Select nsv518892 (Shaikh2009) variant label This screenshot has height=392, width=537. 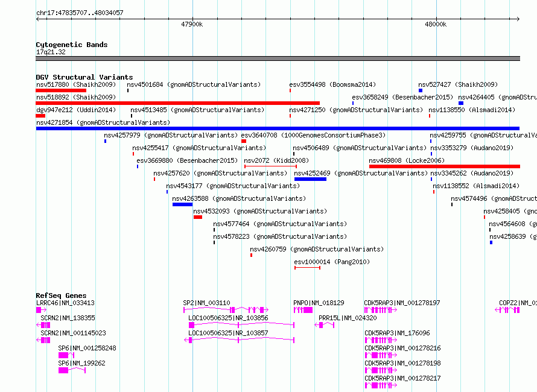click(x=76, y=97)
